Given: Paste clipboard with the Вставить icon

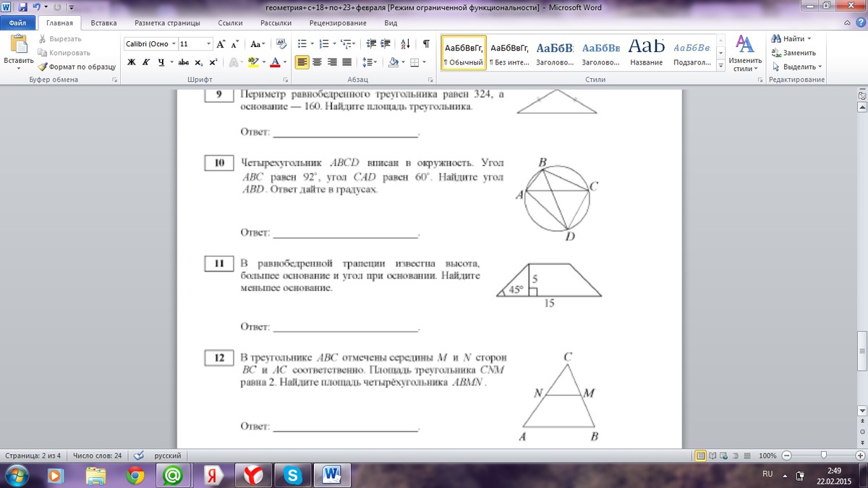Looking at the screenshot, I should [x=18, y=44].
